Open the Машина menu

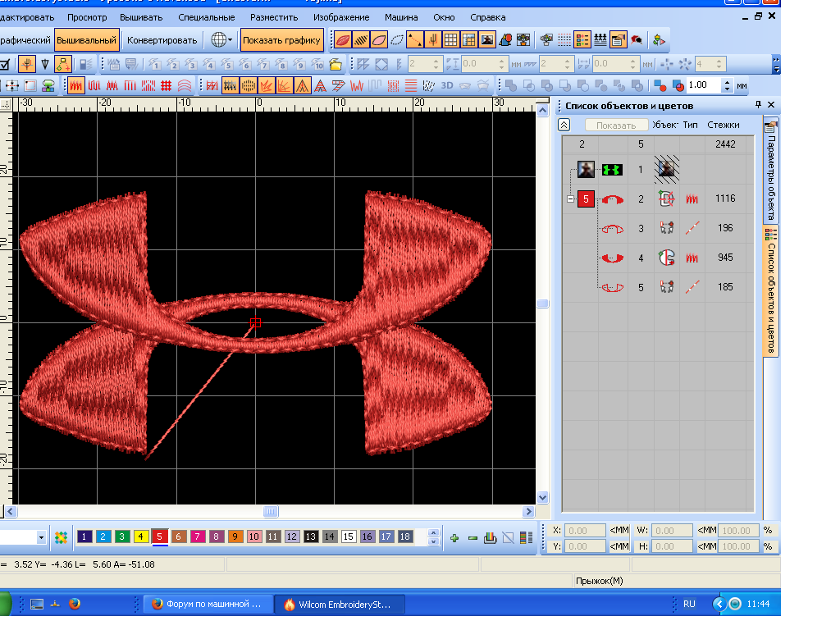[401, 16]
